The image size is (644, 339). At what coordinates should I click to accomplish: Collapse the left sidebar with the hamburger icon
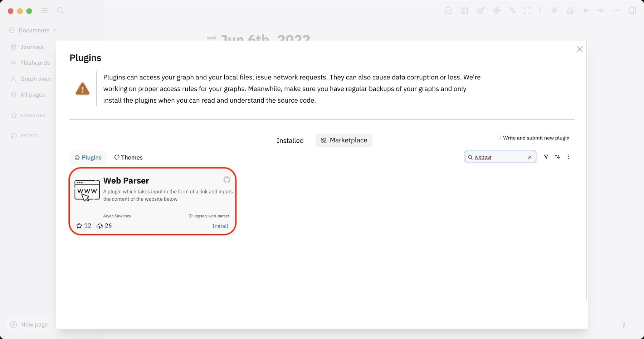pyautogui.click(x=44, y=10)
